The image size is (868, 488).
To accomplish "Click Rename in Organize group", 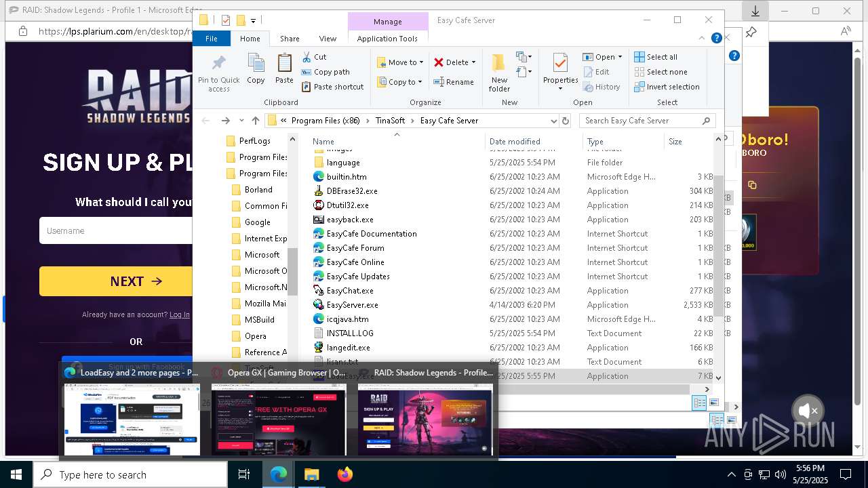I will point(454,82).
